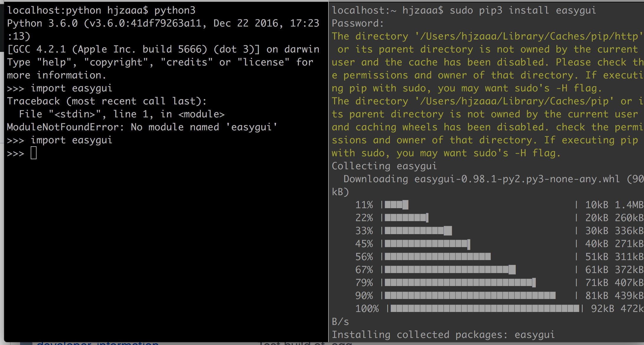Viewport: 644px width, 345px height.
Task: Click the 100% download progress bar
Action: pyautogui.click(x=484, y=309)
